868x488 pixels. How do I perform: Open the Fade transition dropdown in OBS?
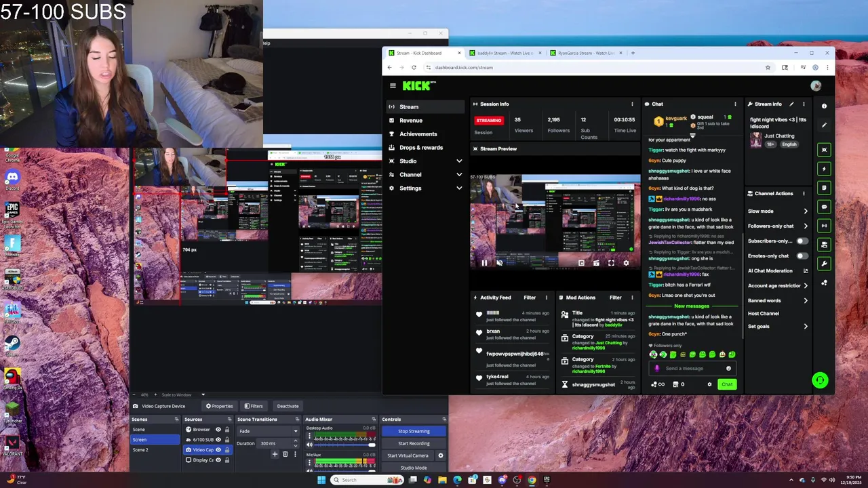(268, 431)
